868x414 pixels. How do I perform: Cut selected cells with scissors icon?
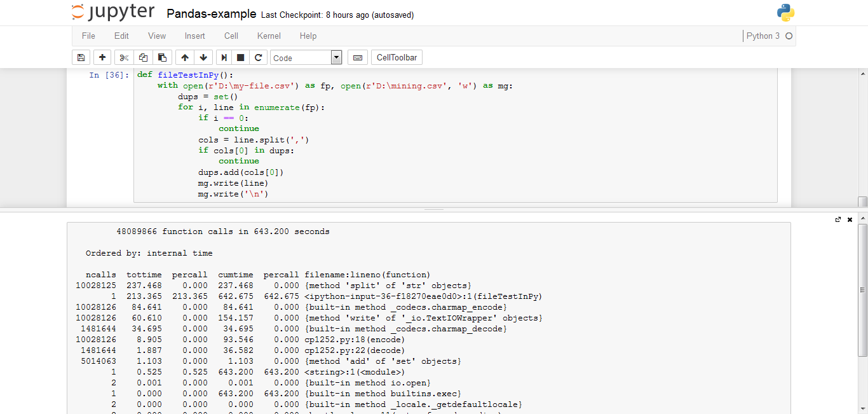(124, 58)
